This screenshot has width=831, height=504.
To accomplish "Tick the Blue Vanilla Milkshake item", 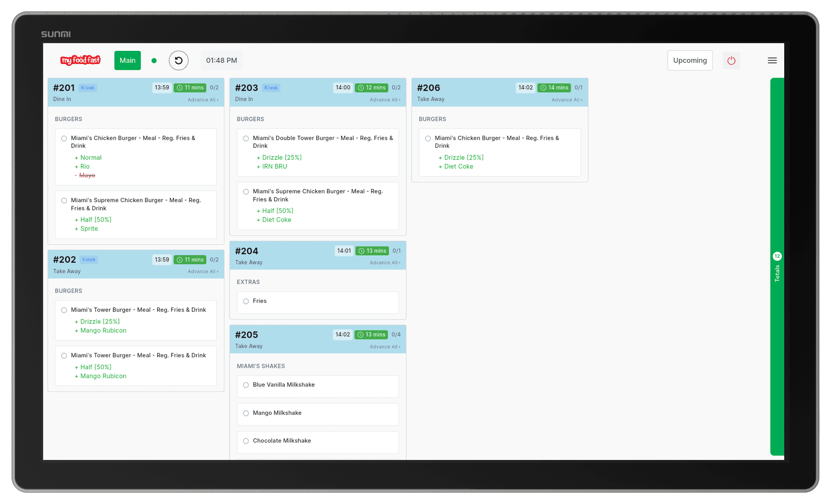I will (246, 385).
